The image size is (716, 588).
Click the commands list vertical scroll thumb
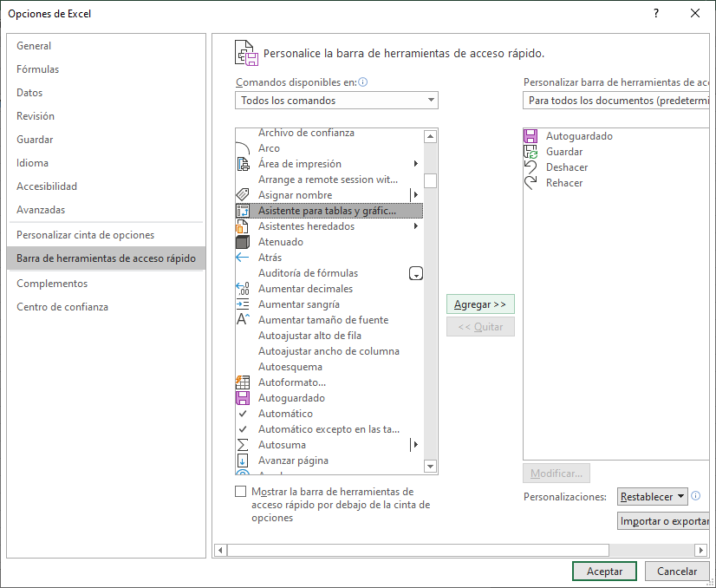click(x=430, y=181)
